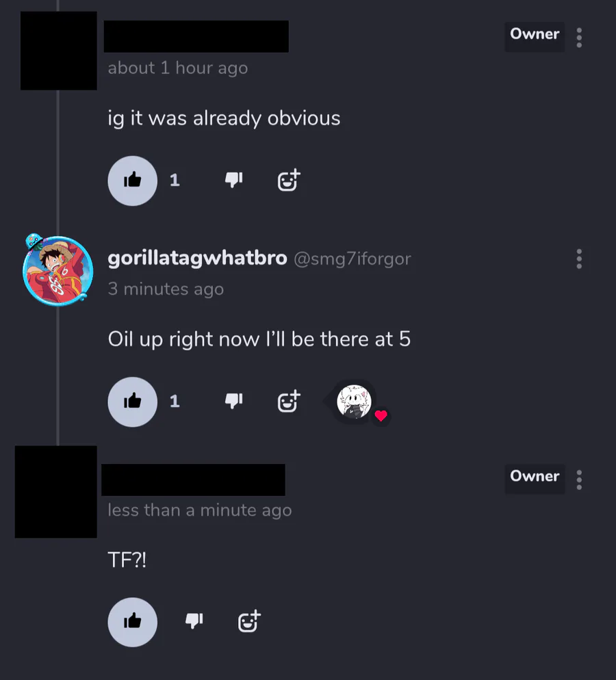This screenshot has width=616, height=680.
Task: Click the like count on gorillatagwhatbro's comment
Action: click(x=175, y=401)
